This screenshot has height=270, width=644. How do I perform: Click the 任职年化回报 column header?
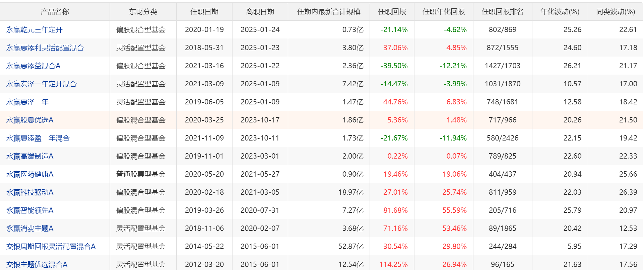(444, 12)
